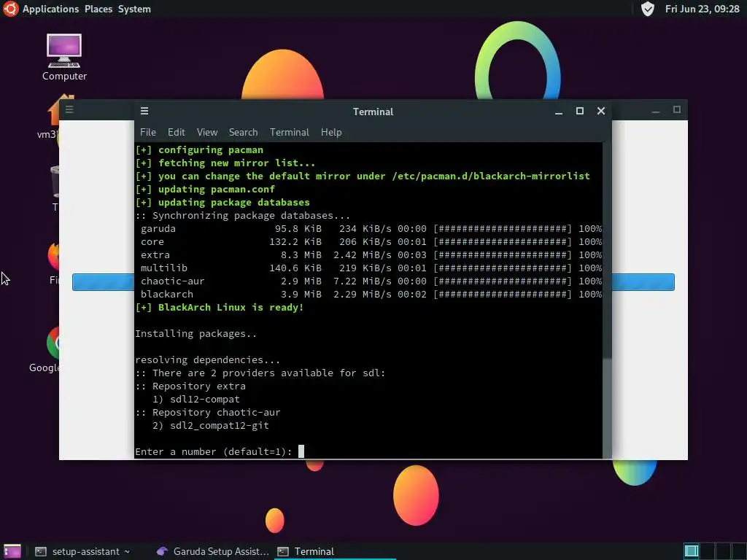747x560 pixels.
Task: Click the 'blackarch' database row
Action: tap(371, 295)
